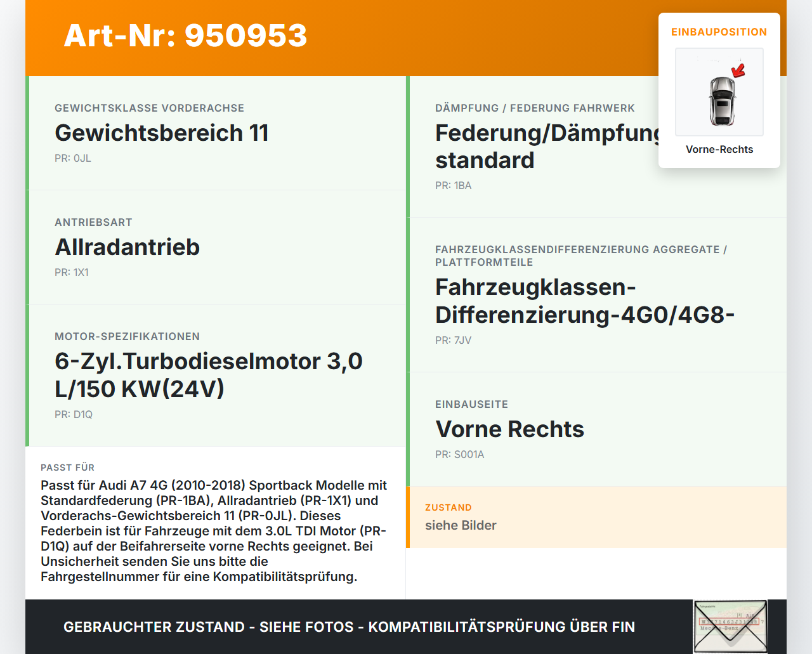Click the Vorne-Rechts caption under the car
812x654 pixels.
point(719,149)
